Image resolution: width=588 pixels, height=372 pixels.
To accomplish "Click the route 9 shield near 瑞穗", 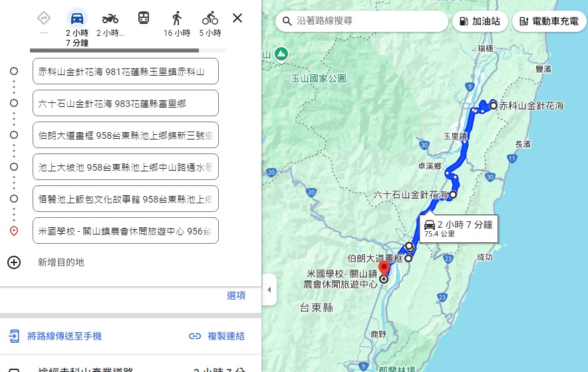I will pyautogui.click(x=470, y=87).
